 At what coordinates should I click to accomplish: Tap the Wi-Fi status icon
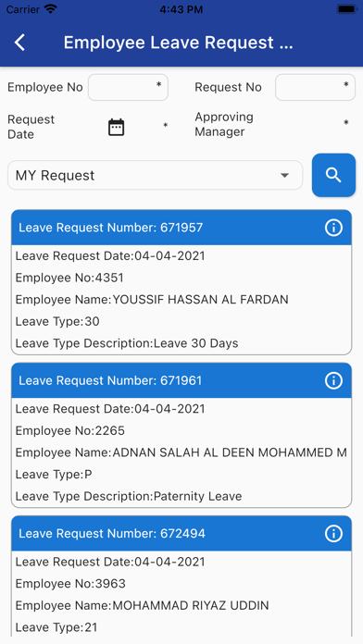[51, 9]
